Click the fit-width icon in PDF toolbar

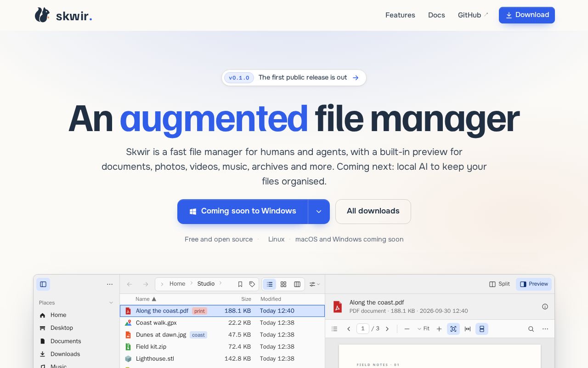(x=468, y=329)
